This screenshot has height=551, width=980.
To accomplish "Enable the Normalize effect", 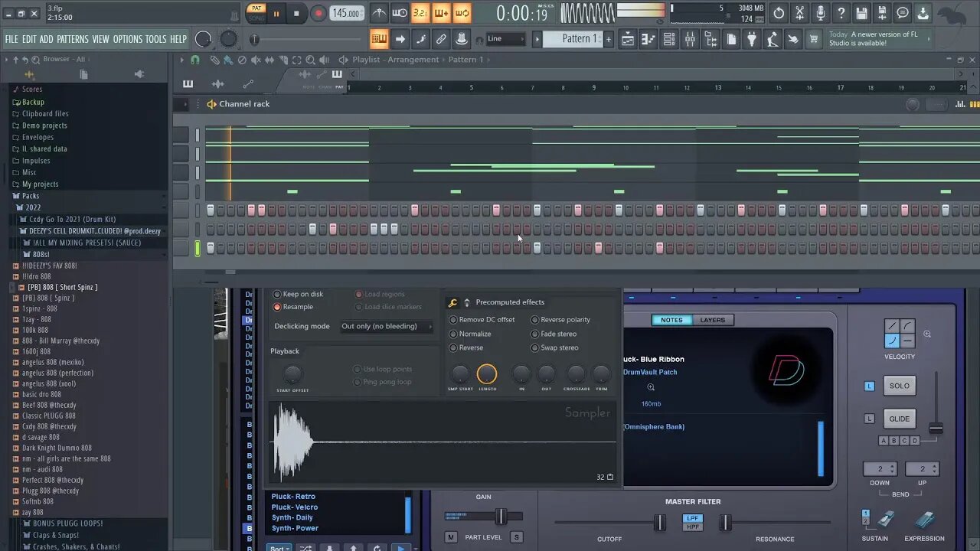I will 470,334.
